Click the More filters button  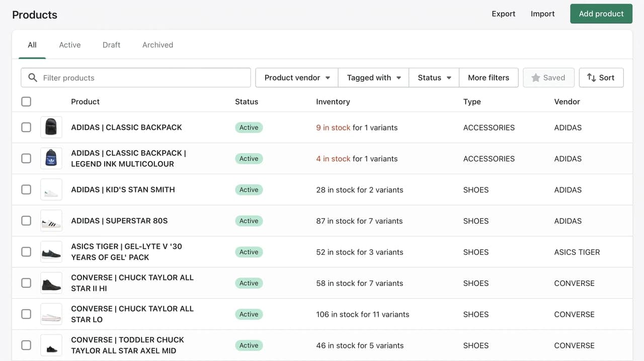489,78
